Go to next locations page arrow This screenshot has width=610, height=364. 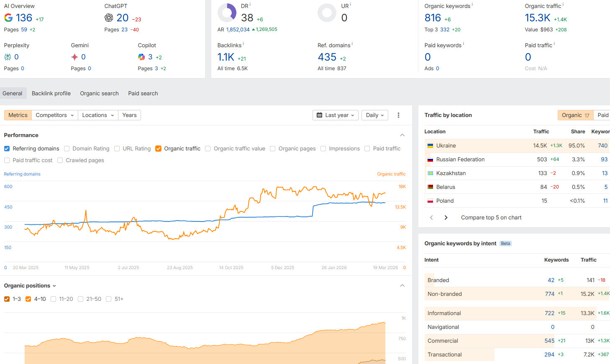[x=446, y=218]
